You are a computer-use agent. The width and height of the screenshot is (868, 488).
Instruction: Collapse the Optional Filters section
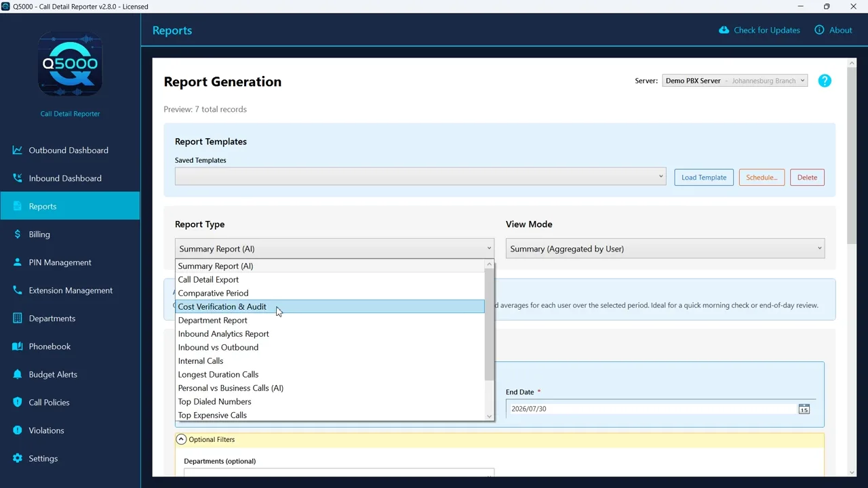[x=181, y=439]
